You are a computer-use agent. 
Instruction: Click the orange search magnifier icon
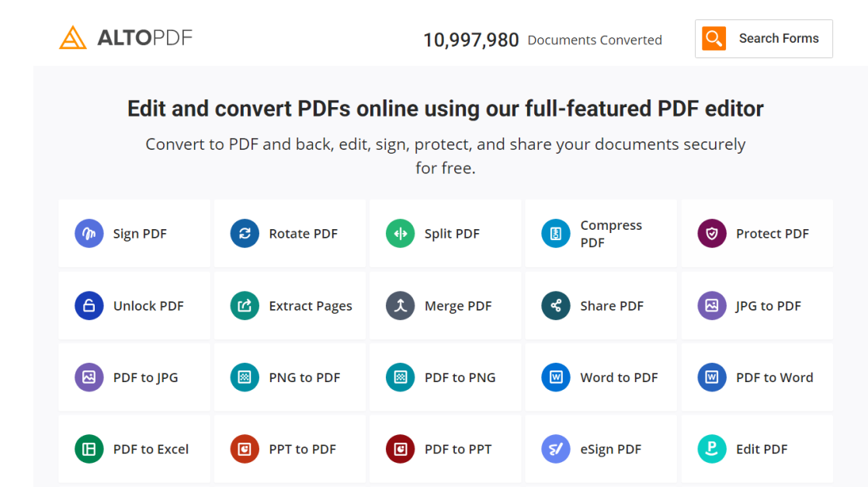tap(713, 39)
